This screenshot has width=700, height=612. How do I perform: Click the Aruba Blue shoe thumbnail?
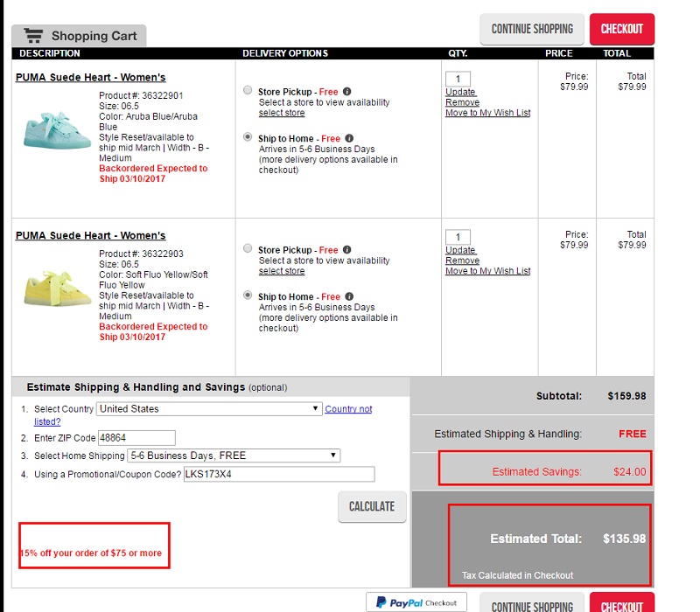pyautogui.click(x=57, y=130)
